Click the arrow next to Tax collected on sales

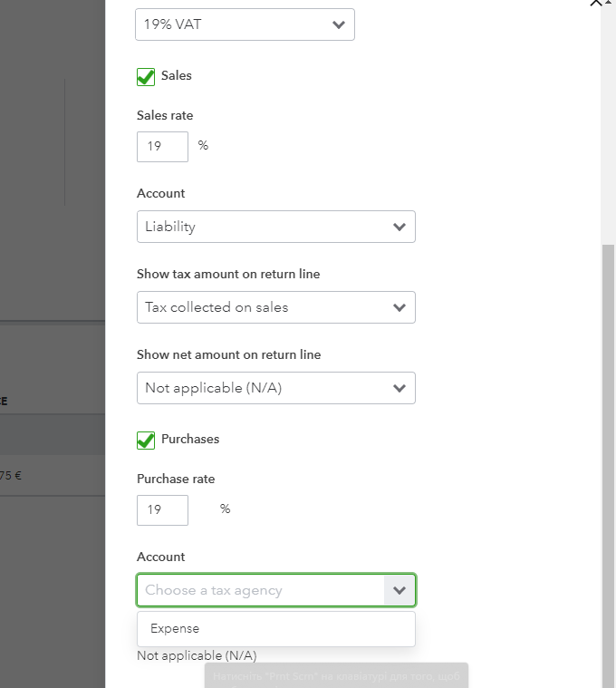click(x=399, y=307)
